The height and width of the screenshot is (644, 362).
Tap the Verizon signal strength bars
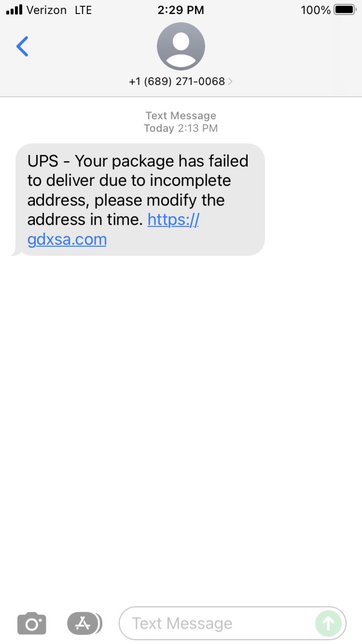(x=15, y=10)
